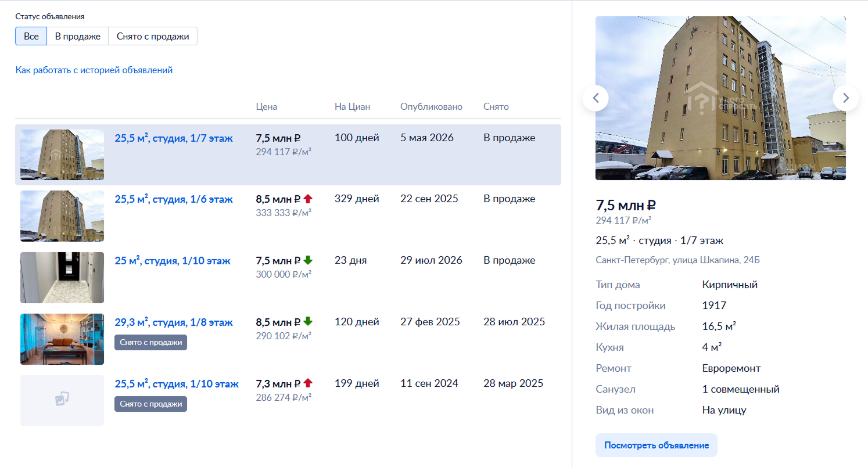
Task: Click the photo placeholder in 1/10 этаж 25,5 м² row
Action: pyautogui.click(x=62, y=400)
